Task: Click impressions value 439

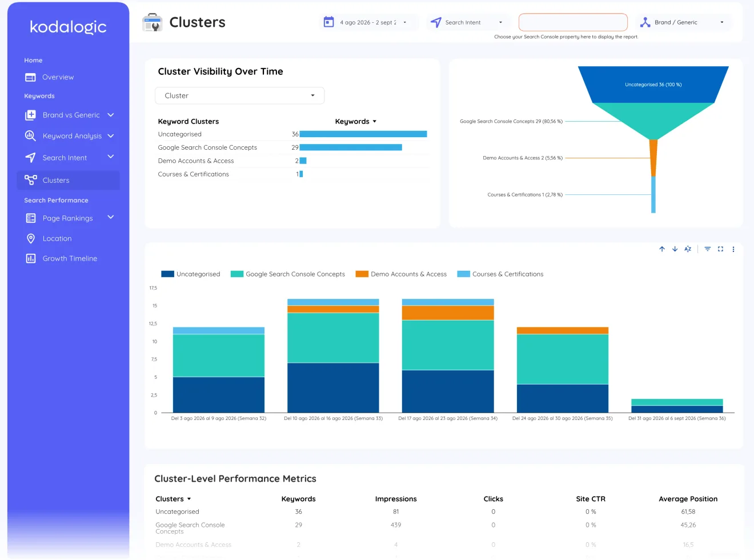Action: (x=396, y=525)
